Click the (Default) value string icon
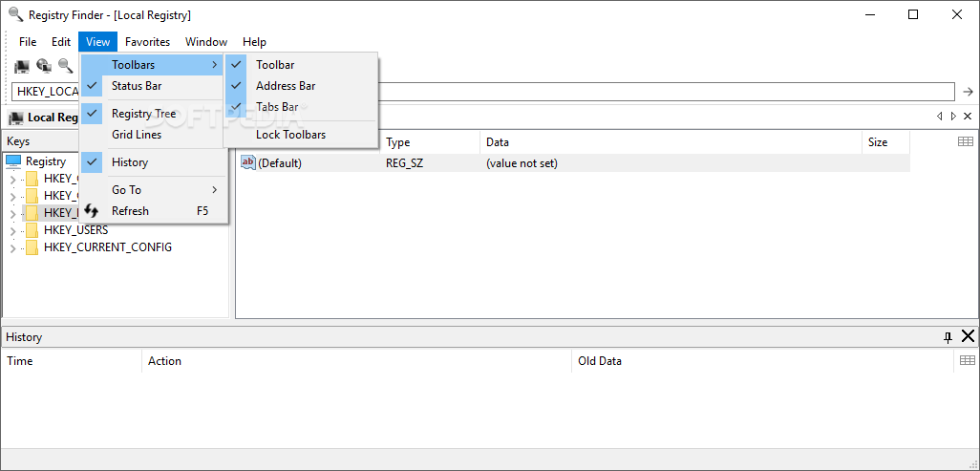980x471 pixels. [x=248, y=162]
